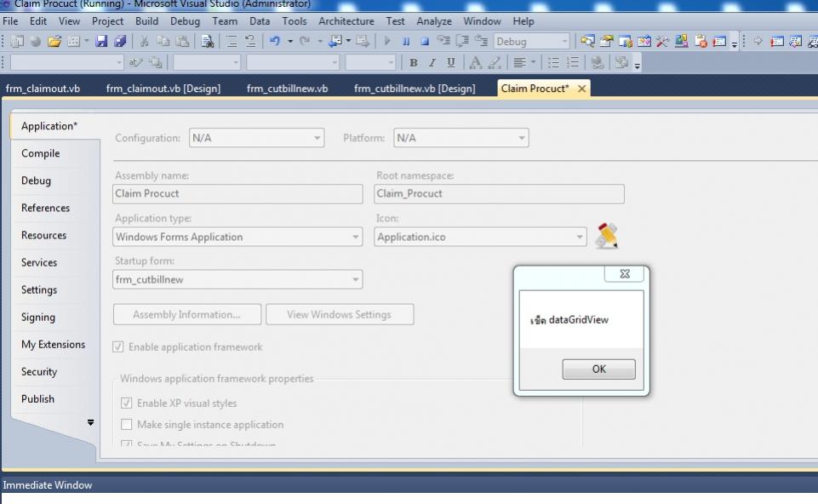This screenshot has width=818, height=504.
Task: Click the Copy icon in toolbar
Action: pyautogui.click(x=163, y=41)
